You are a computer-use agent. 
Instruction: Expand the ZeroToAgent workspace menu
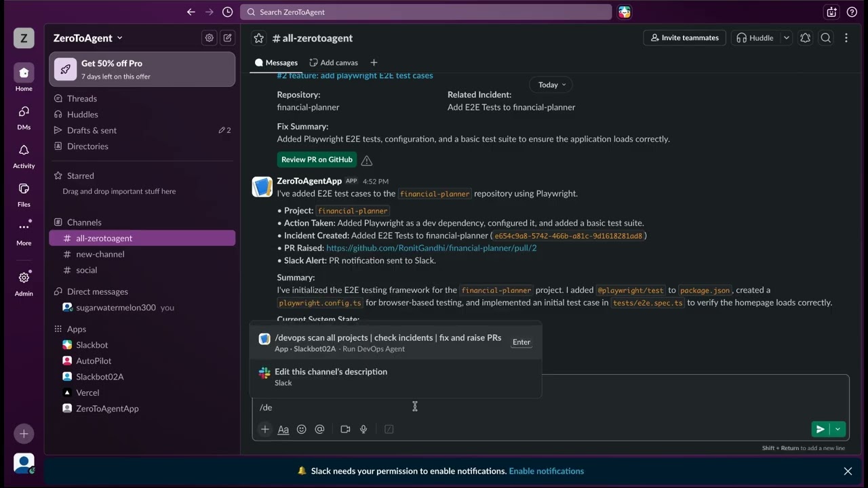point(88,38)
